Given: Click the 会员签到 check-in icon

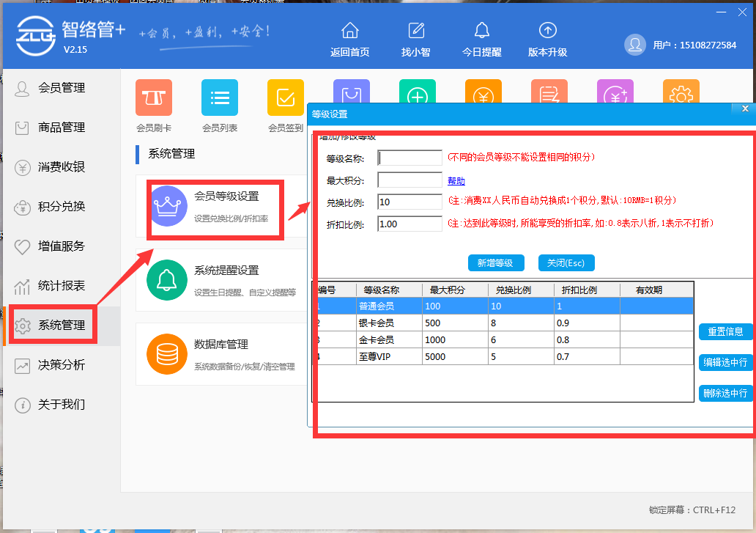Looking at the screenshot, I should (285, 97).
